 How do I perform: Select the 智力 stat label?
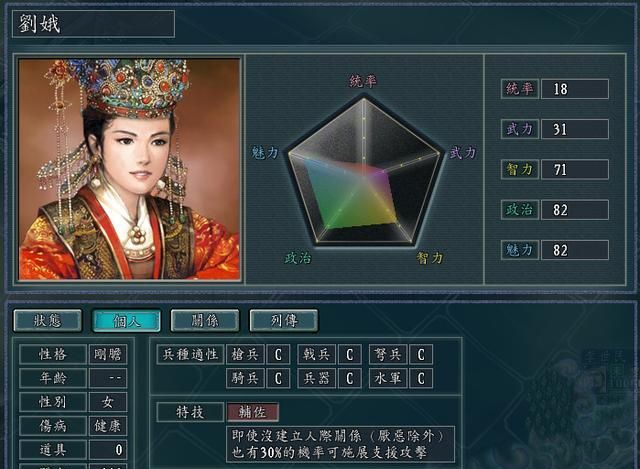pyautogui.click(x=520, y=169)
